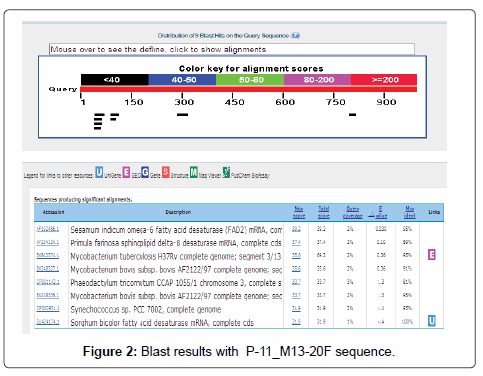Sort by the Total score column header
This screenshot has height=376, width=483.
[x=324, y=212]
